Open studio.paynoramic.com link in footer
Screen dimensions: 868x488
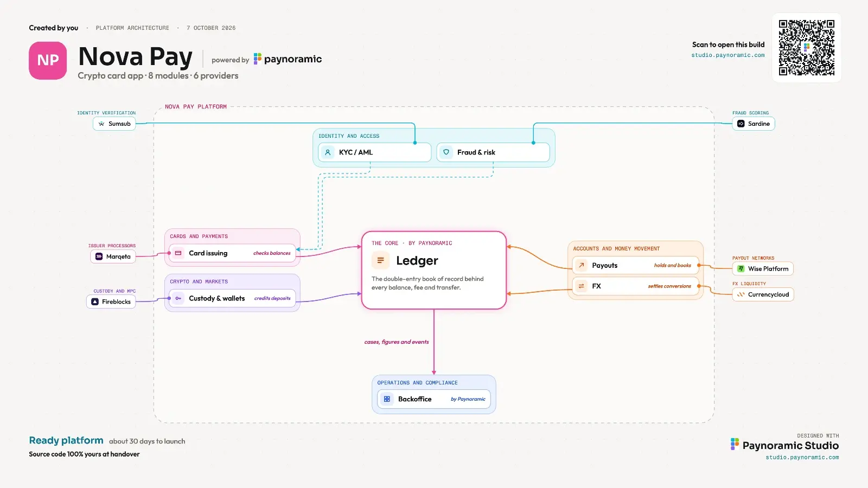pyautogui.click(x=802, y=458)
